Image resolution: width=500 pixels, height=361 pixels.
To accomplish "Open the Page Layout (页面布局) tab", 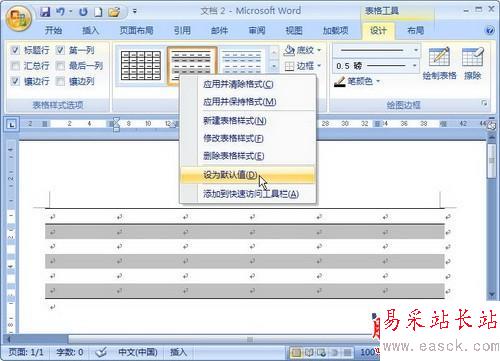I will pyautogui.click(x=136, y=31).
